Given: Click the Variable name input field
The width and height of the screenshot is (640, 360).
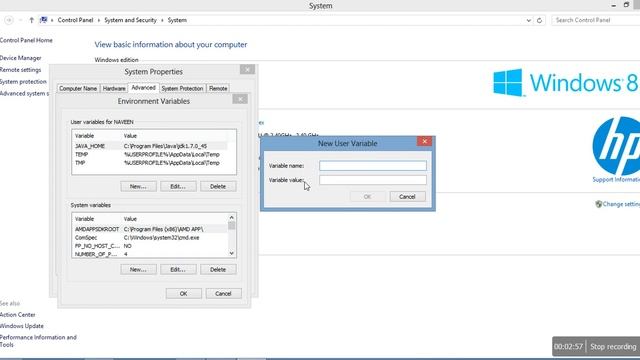Looking at the screenshot, I should tap(373, 166).
